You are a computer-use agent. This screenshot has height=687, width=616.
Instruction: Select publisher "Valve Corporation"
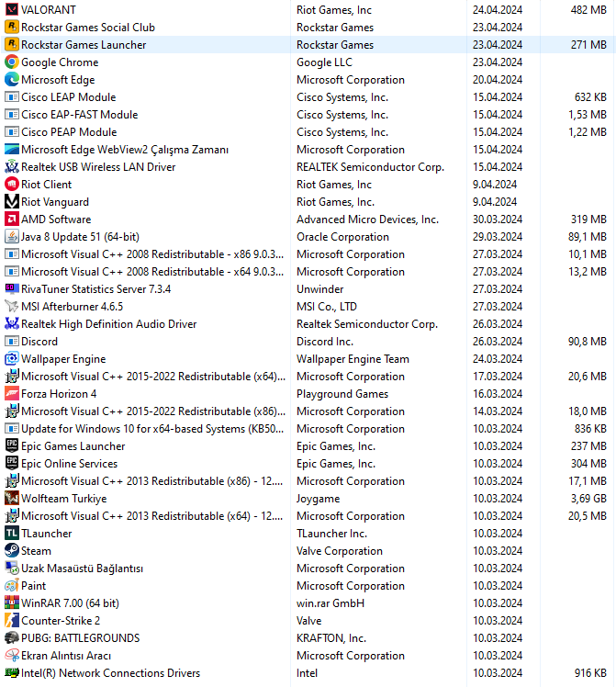pyautogui.click(x=340, y=551)
